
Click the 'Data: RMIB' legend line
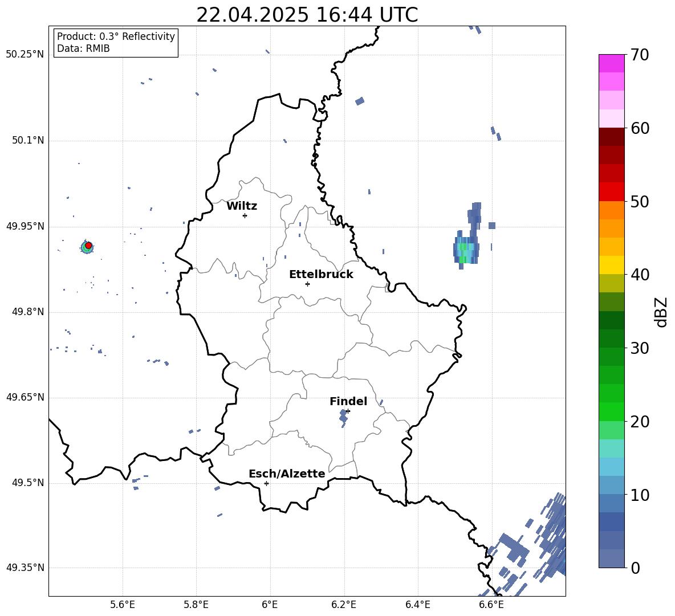(83, 48)
